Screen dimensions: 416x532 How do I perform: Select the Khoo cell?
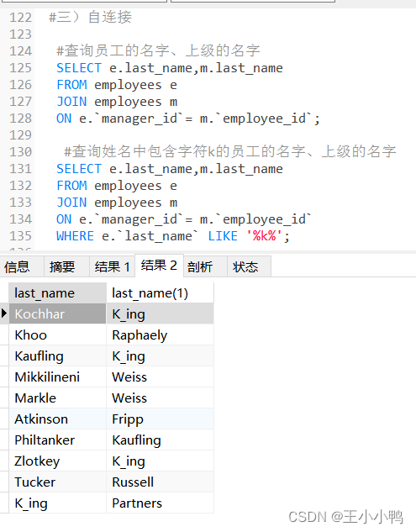pos(57,334)
